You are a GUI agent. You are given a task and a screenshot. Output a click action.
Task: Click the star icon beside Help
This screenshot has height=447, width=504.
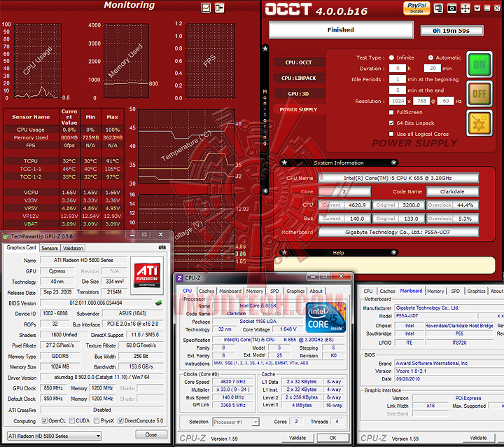284,253
